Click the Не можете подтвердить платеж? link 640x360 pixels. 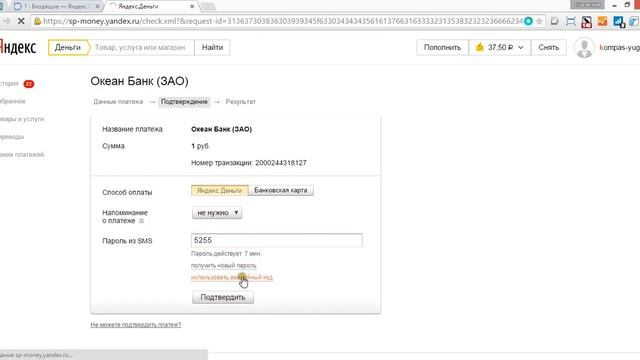pos(136,325)
